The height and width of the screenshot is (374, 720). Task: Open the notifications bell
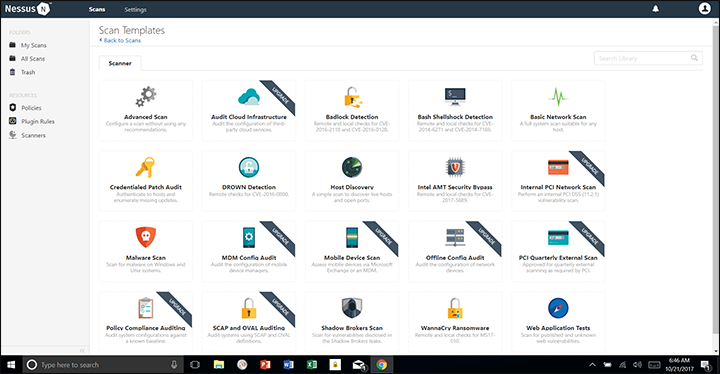656,9
